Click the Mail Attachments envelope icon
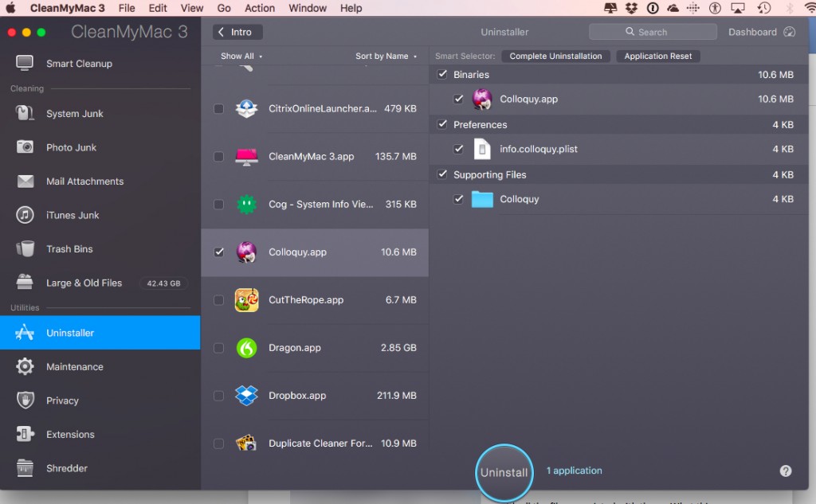Image resolution: width=816 pixels, height=504 pixels. point(25,181)
